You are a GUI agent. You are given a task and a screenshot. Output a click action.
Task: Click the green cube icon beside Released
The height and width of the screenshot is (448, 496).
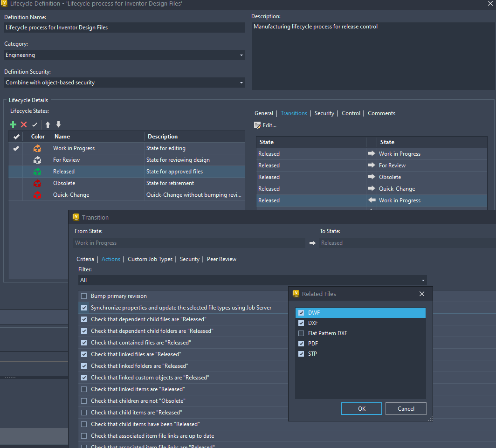point(37,171)
